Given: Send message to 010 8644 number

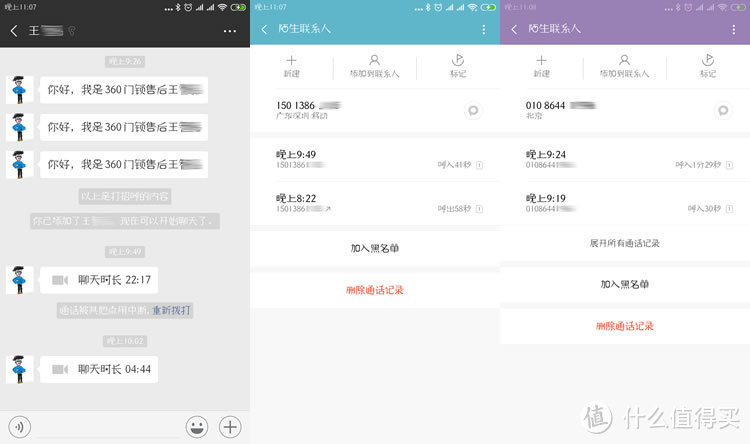Looking at the screenshot, I should (x=723, y=111).
